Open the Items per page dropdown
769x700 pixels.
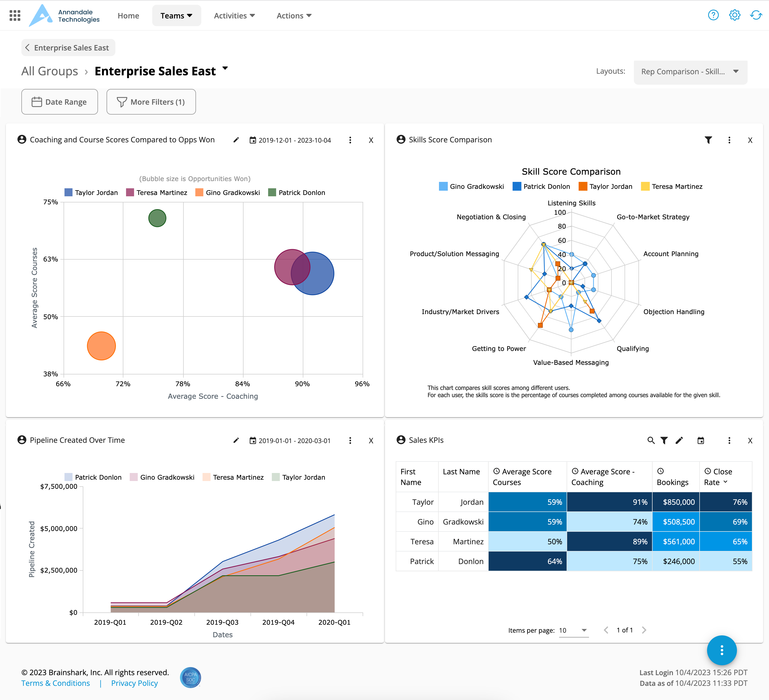tap(574, 630)
